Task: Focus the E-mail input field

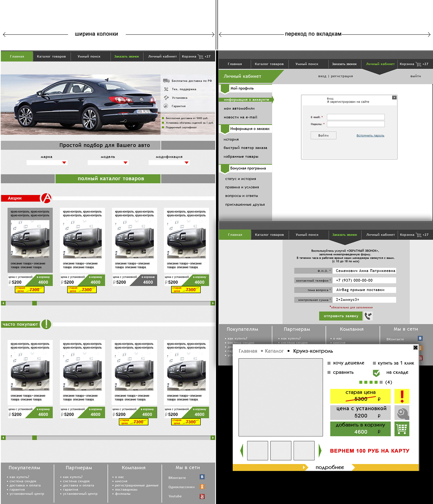Action: (356, 117)
